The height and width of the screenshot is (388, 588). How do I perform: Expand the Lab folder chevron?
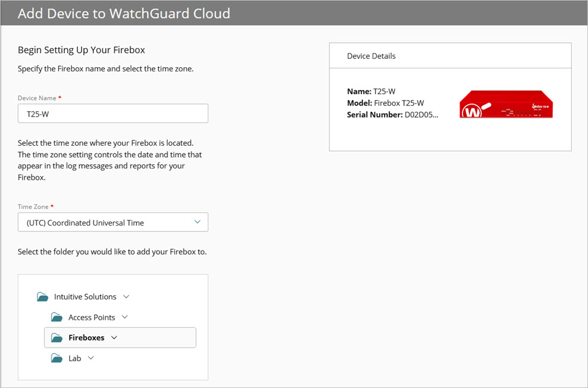[90, 358]
